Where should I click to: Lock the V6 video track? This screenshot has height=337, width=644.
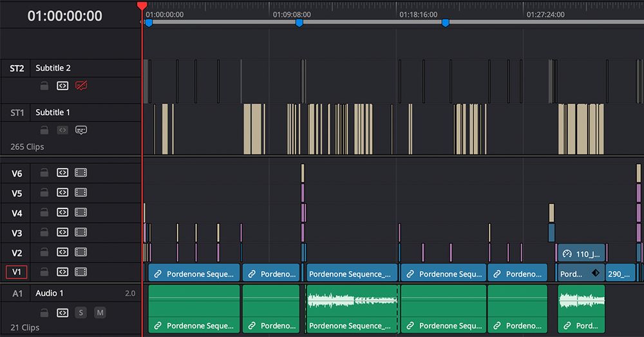point(44,172)
